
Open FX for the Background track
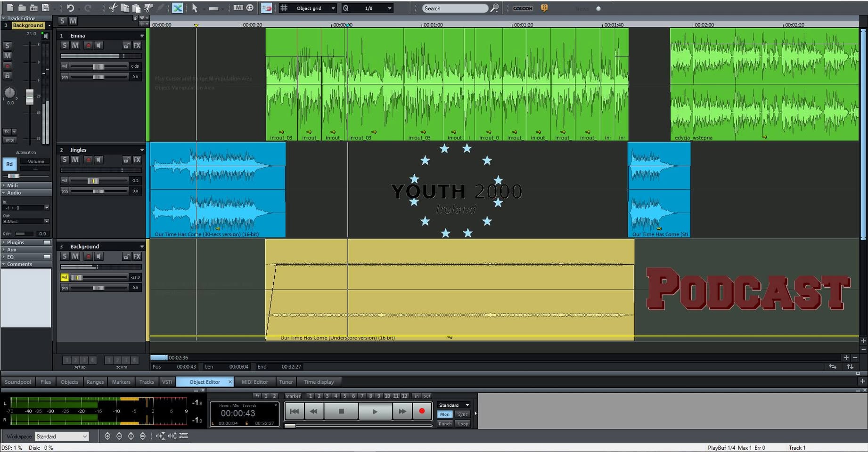tap(137, 256)
